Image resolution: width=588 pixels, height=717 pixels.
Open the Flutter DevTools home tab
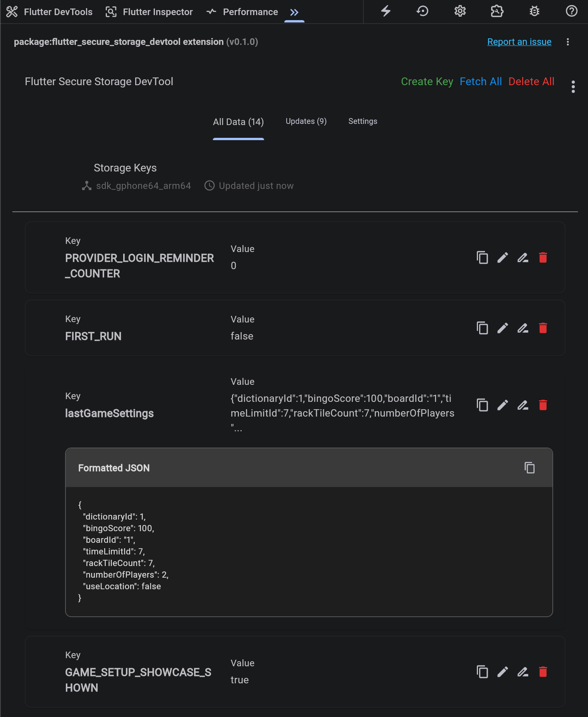tap(50, 12)
